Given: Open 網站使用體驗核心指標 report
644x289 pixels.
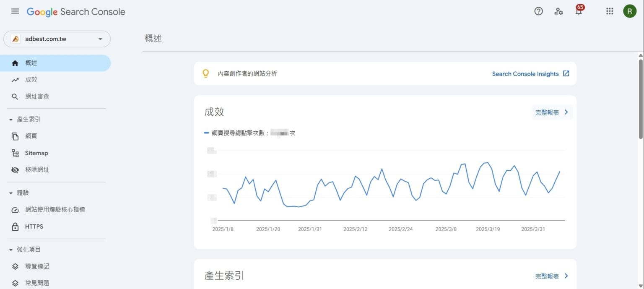Looking at the screenshot, I should click(x=55, y=210).
